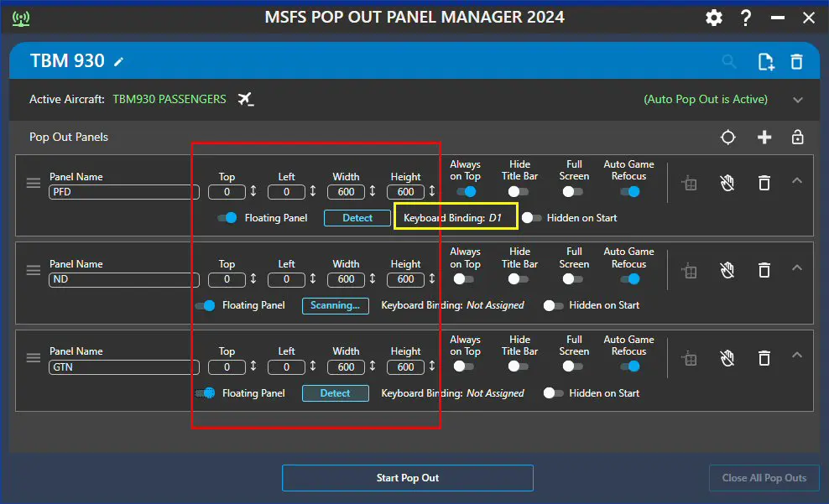Toggle Floating Panel switch for GTN panel
829x504 pixels.
tap(205, 393)
